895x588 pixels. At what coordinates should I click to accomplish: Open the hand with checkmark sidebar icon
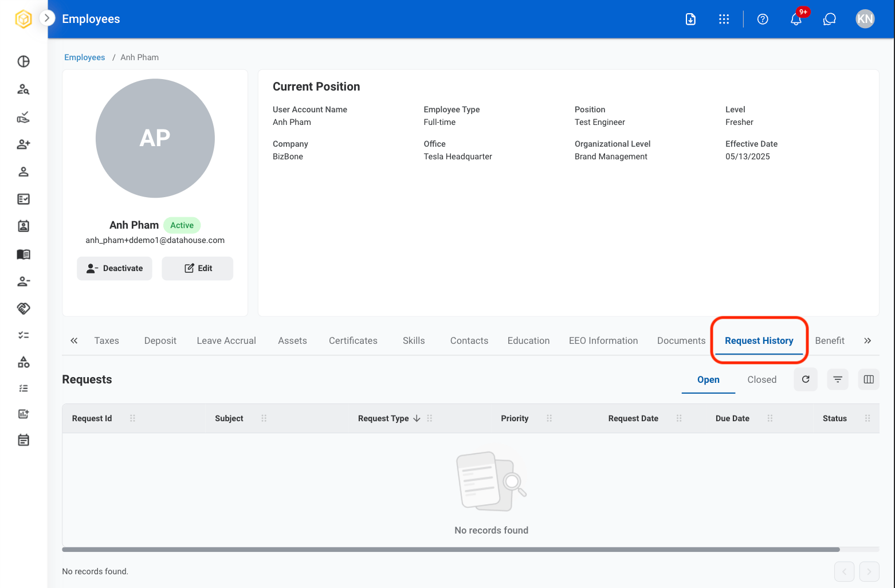tap(23, 117)
